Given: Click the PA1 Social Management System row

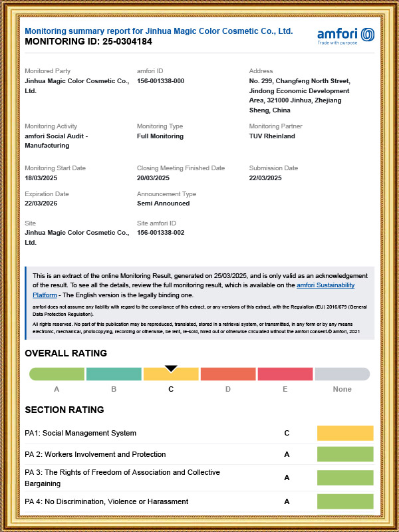Looking at the screenshot, I should [199, 434].
